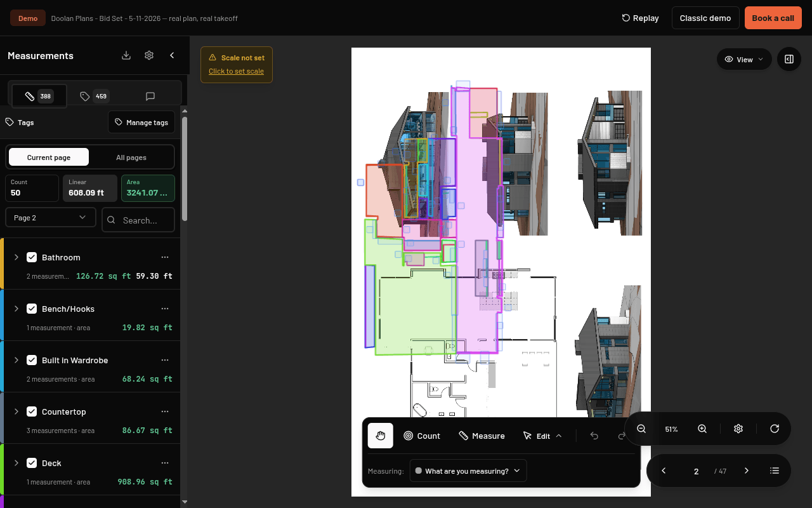
Task: Open the measurements tab showing 388
Action: click(x=39, y=97)
